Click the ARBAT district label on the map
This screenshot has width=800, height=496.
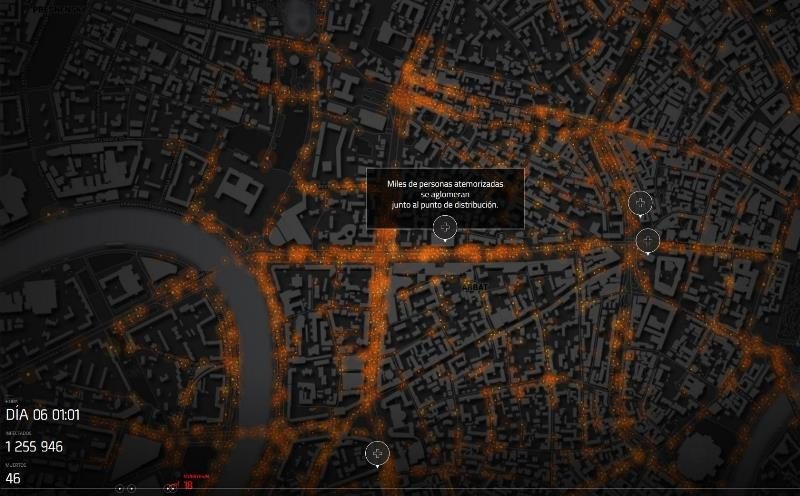[473, 284]
